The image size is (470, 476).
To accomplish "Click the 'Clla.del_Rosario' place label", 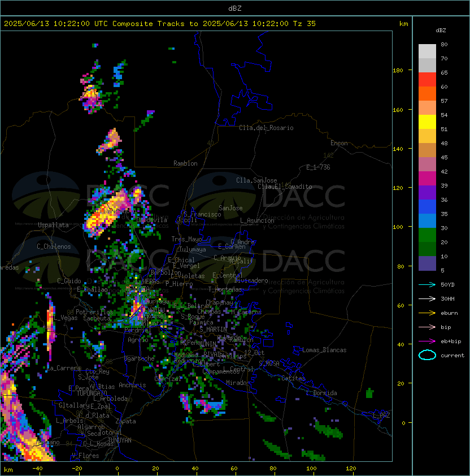I will point(266,128).
